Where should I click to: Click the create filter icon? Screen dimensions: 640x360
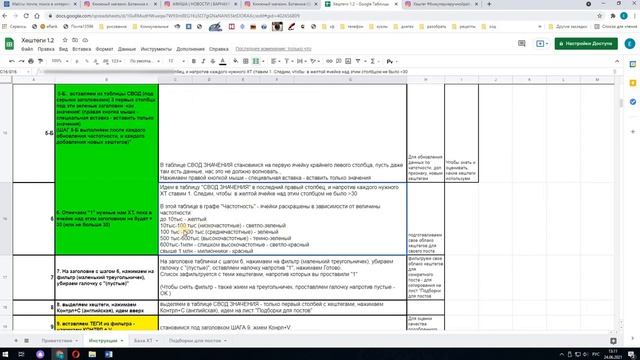358,61
